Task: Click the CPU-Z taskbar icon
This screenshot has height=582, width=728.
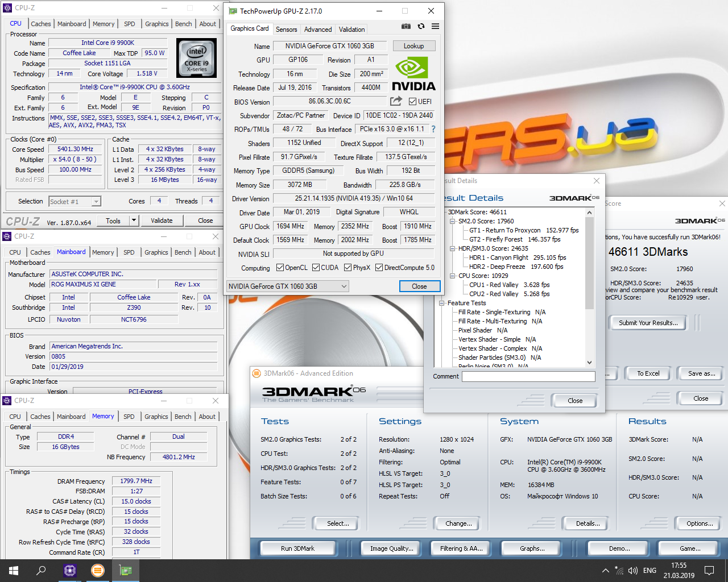Action: pyautogui.click(x=70, y=571)
